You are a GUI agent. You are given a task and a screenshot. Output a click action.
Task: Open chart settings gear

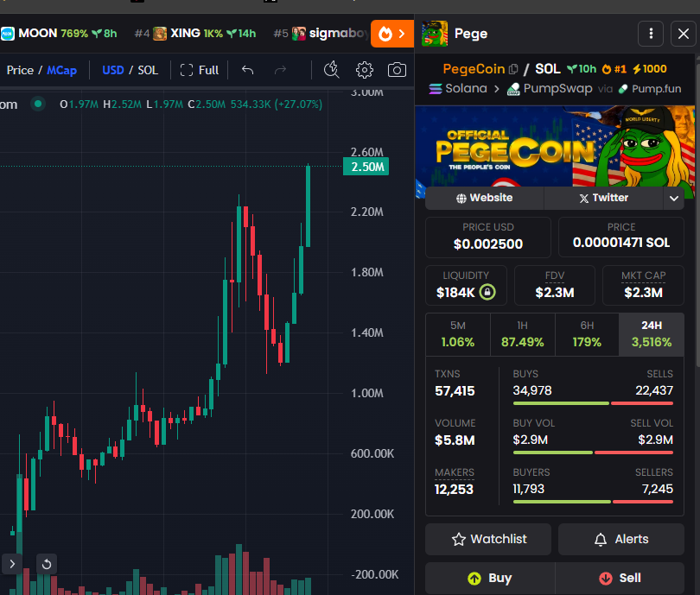tap(365, 70)
